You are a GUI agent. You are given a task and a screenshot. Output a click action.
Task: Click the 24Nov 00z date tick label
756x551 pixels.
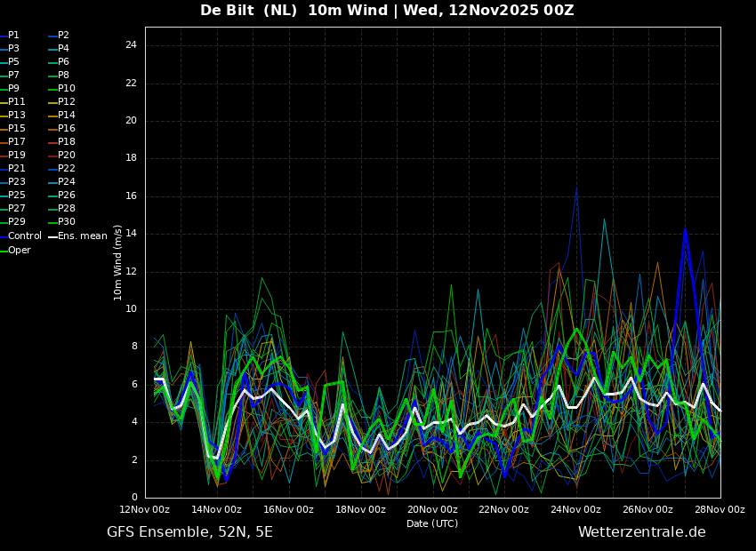tap(575, 510)
